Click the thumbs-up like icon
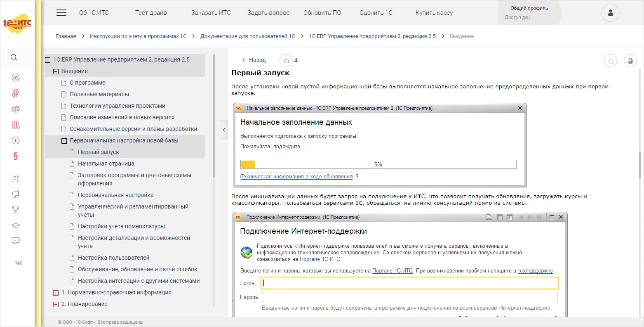Image resolution: width=644 pixels, height=327 pixels. click(286, 61)
